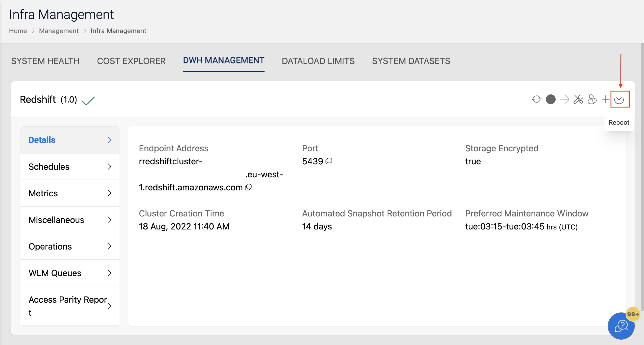The width and height of the screenshot is (644, 345).
Task: Click the Endpoint Address label
Action: coord(173,148)
